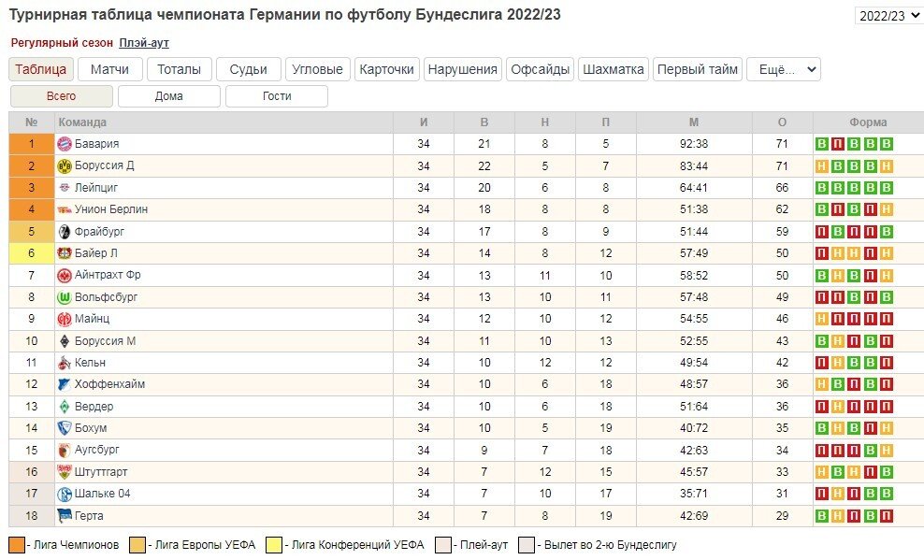This screenshot has width=924, height=560.
Task: Click the Schalke 04 blue logo
Action: (x=65, y=495)
